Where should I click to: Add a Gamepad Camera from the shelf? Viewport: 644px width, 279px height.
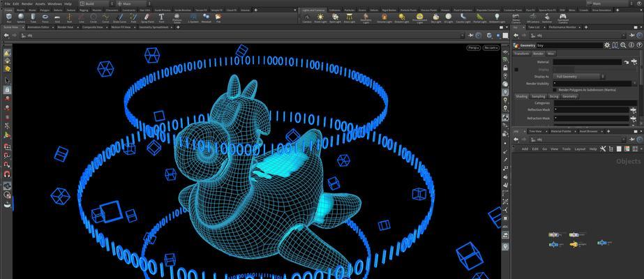(562, 18)
